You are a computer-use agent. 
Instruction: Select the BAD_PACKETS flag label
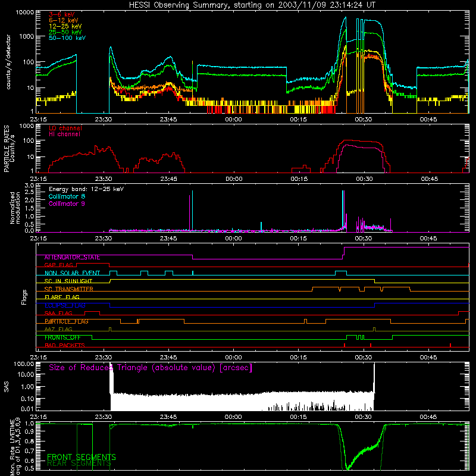[x=65, y=346]
